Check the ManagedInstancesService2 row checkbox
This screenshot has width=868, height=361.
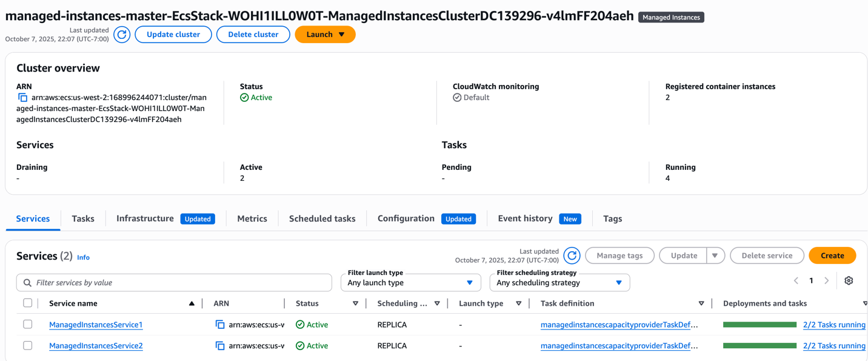click(x=28, y=346)
